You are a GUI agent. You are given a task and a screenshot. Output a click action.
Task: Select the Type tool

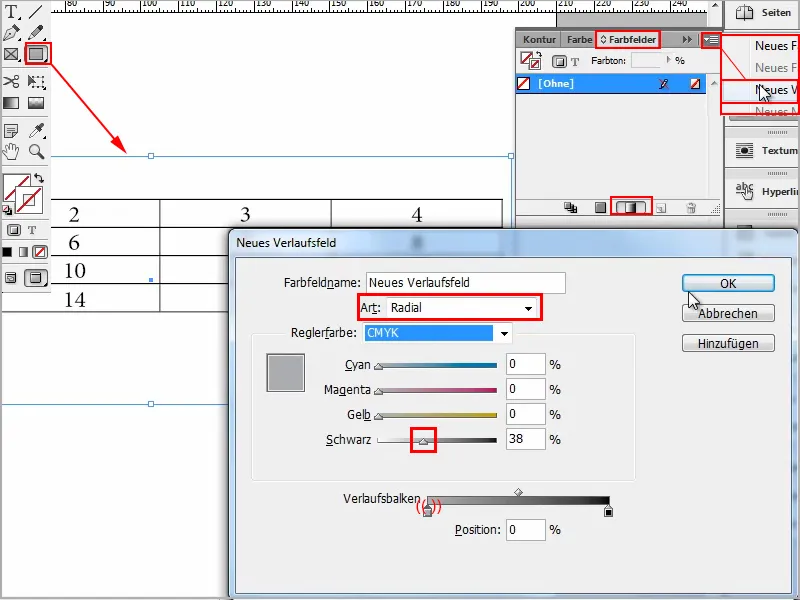[x=11, y=11]
